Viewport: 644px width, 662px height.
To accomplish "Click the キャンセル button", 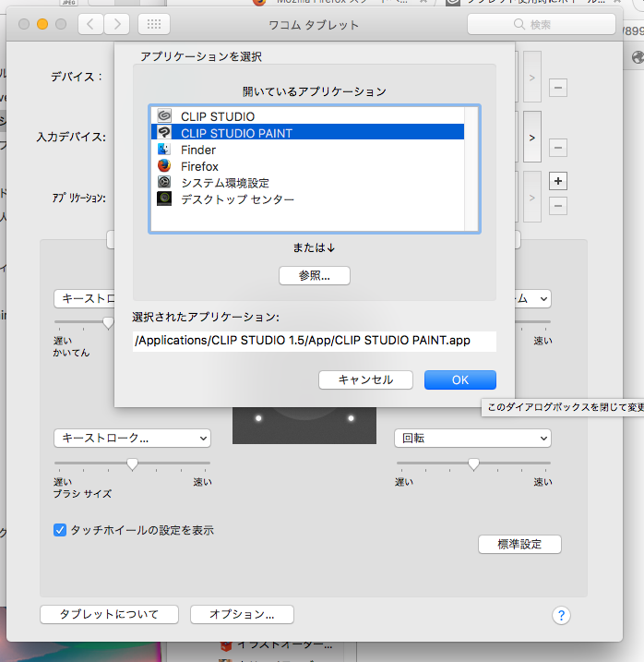I will 365,379.
